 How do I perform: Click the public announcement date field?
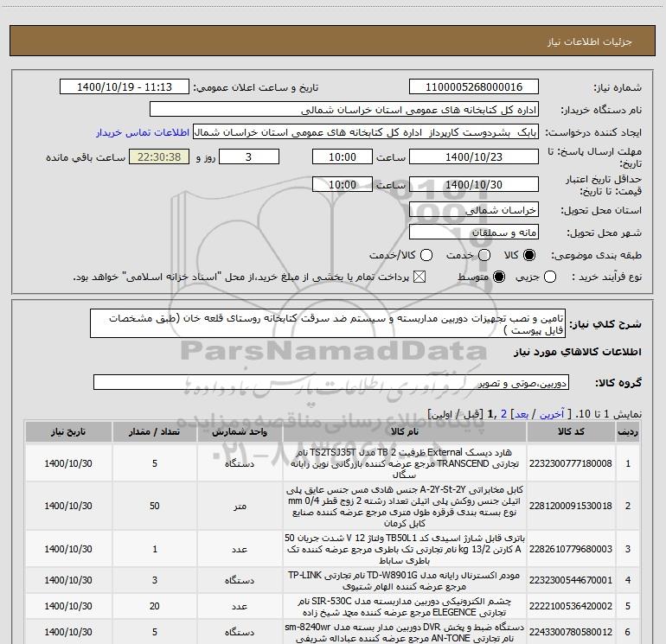click(124, 87)
